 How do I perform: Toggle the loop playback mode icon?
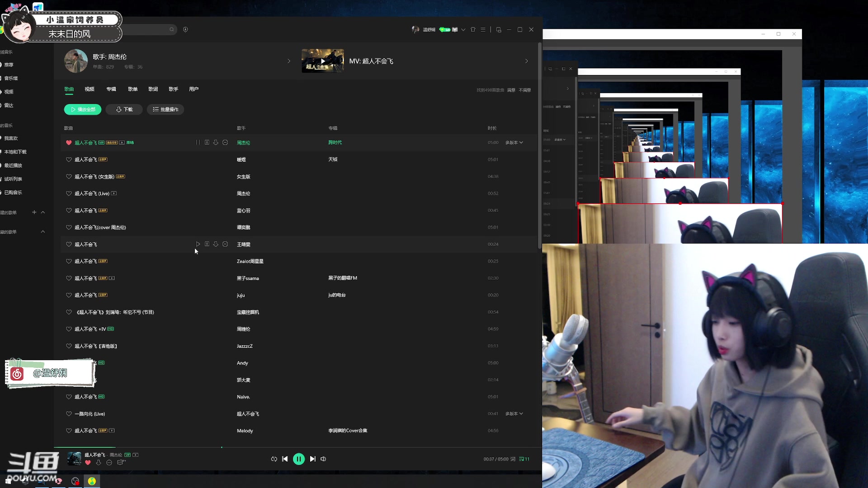coord(274,459)
